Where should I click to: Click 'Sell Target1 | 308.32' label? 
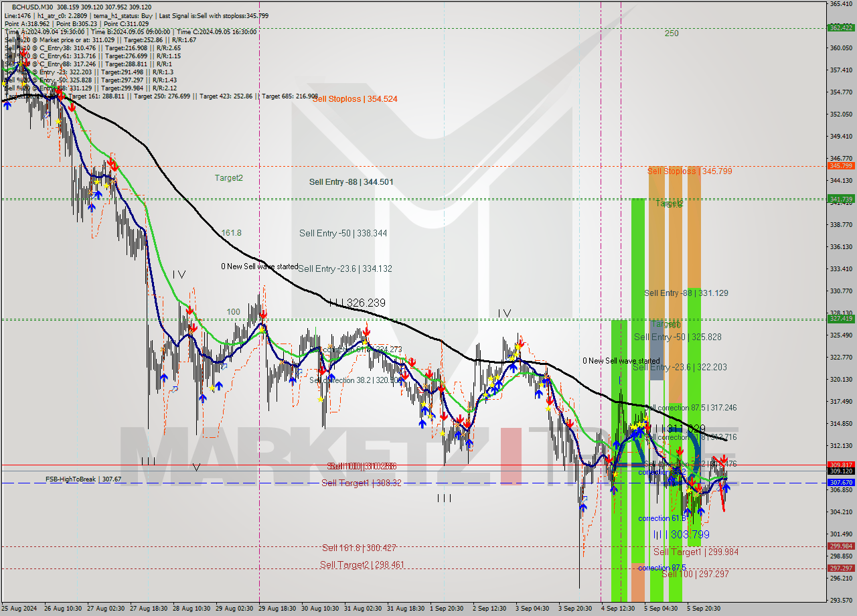[362, 483]
